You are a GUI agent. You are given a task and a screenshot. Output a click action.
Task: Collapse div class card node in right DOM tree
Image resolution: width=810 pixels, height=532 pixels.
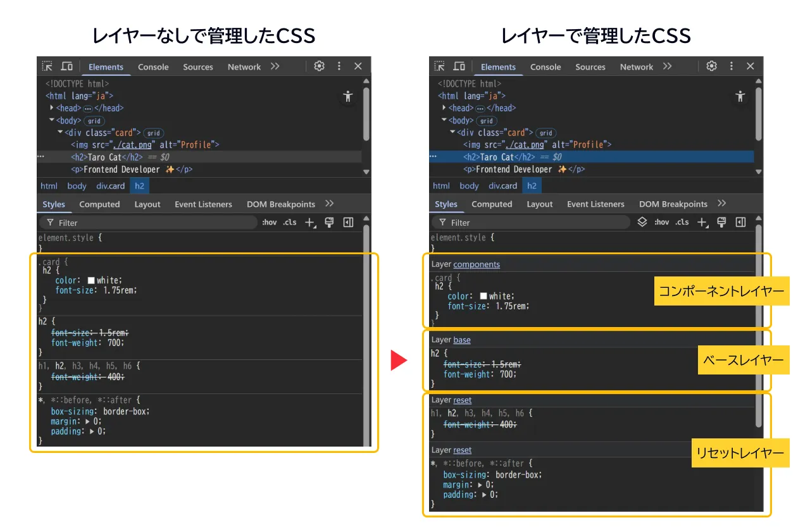(x=452, y=132)
